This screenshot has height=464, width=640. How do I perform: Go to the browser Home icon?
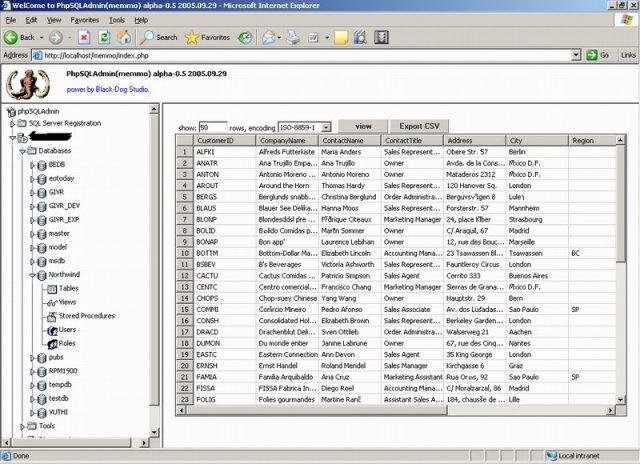tap(123, 37)
